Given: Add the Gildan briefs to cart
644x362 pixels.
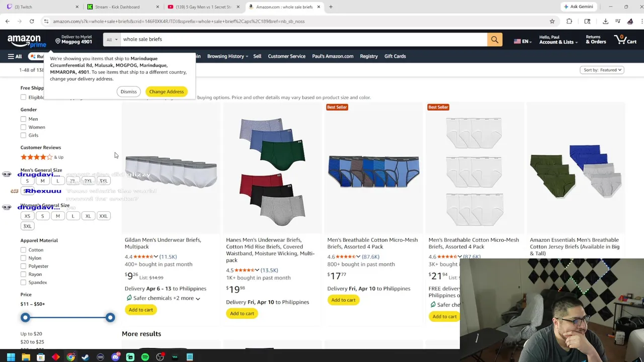Looking at the screenshot, I should point(141,310).
